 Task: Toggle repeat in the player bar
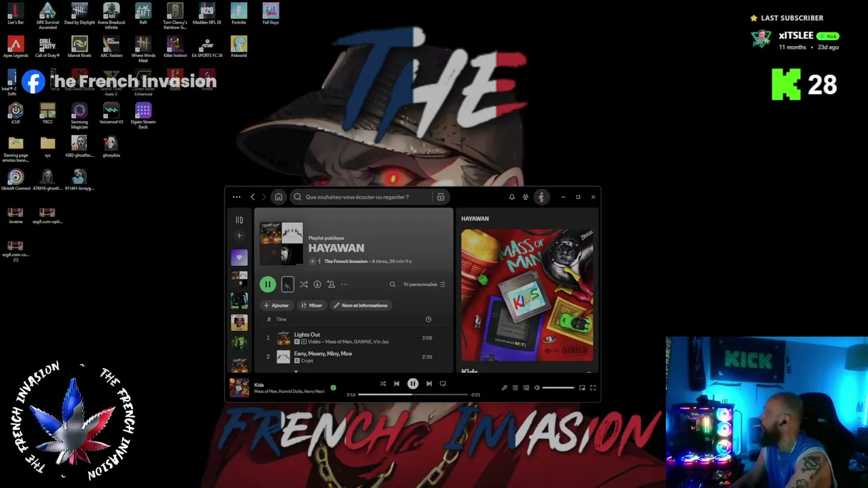[443, 384]
